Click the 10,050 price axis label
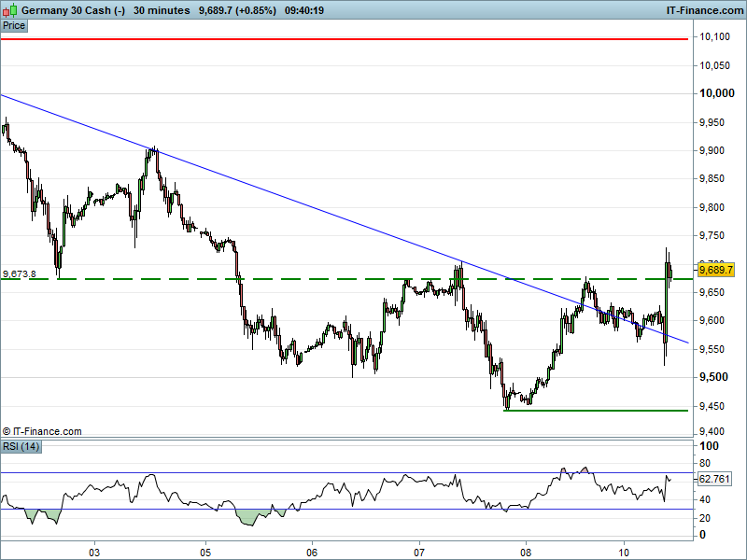This screenshot has width=747, height=560. [714, 65]
